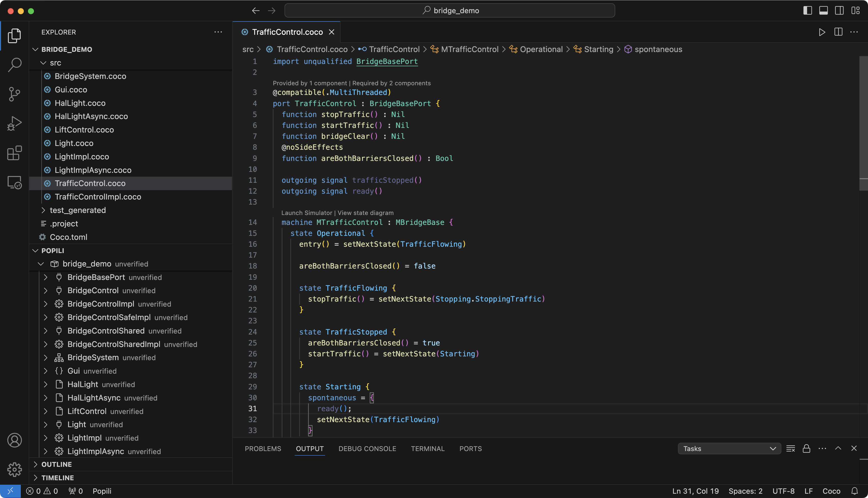868x498 pixels.
Task: Follow the BridgeBasePort import link
Action: point(387,62)
